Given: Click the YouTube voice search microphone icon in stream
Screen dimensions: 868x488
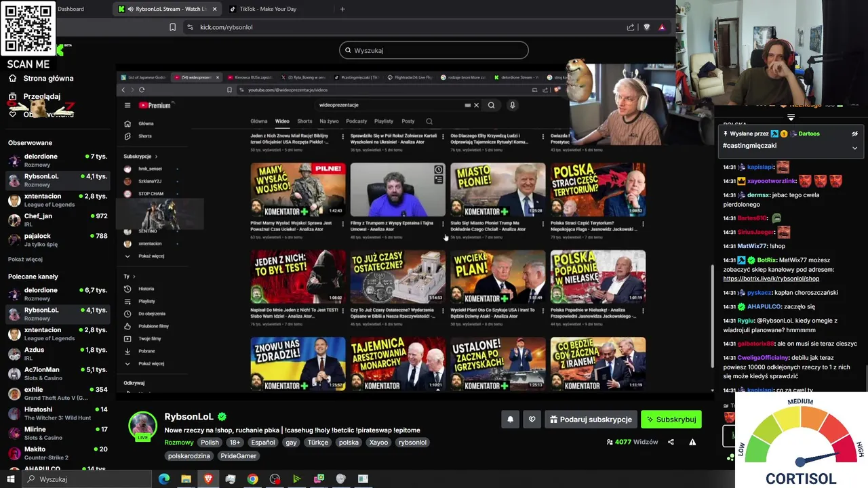Looking at the screenshot, I should tap(513, 105).
